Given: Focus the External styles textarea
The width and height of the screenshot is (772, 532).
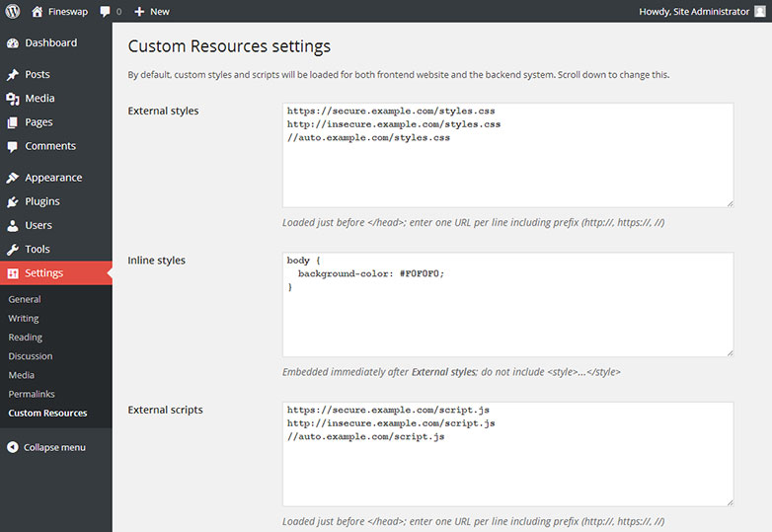Looking at the screenshot, I should (x=508, y=155).
